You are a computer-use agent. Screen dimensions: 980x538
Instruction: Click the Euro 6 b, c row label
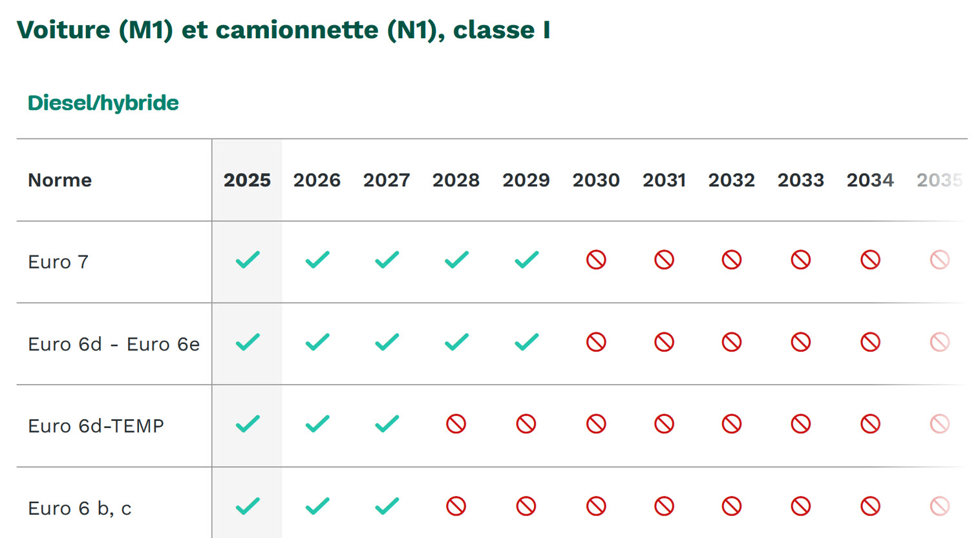(x=80, y=508)
